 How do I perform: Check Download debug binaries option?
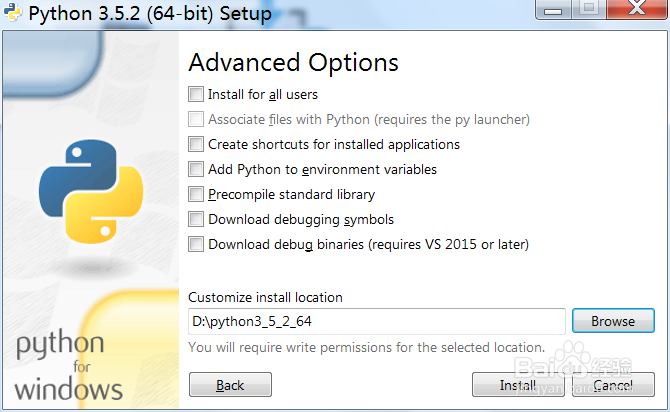[x=196, y=245]
